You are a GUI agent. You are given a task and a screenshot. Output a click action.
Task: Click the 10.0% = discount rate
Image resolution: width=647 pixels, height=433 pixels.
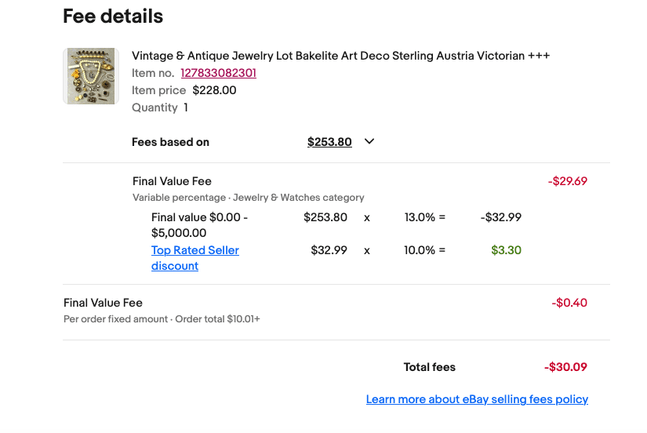(x=425, y=250)
